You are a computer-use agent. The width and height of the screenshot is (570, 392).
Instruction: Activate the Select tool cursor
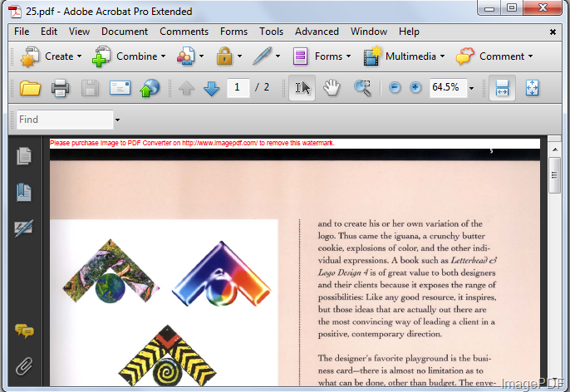pos(302,88)
